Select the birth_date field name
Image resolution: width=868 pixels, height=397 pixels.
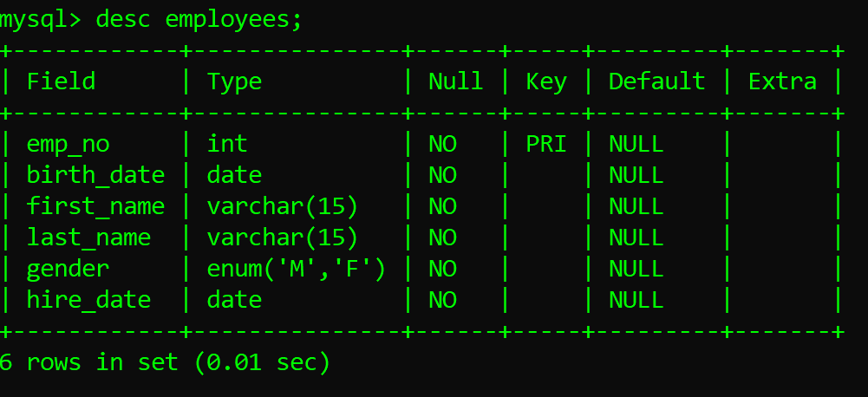95,175
